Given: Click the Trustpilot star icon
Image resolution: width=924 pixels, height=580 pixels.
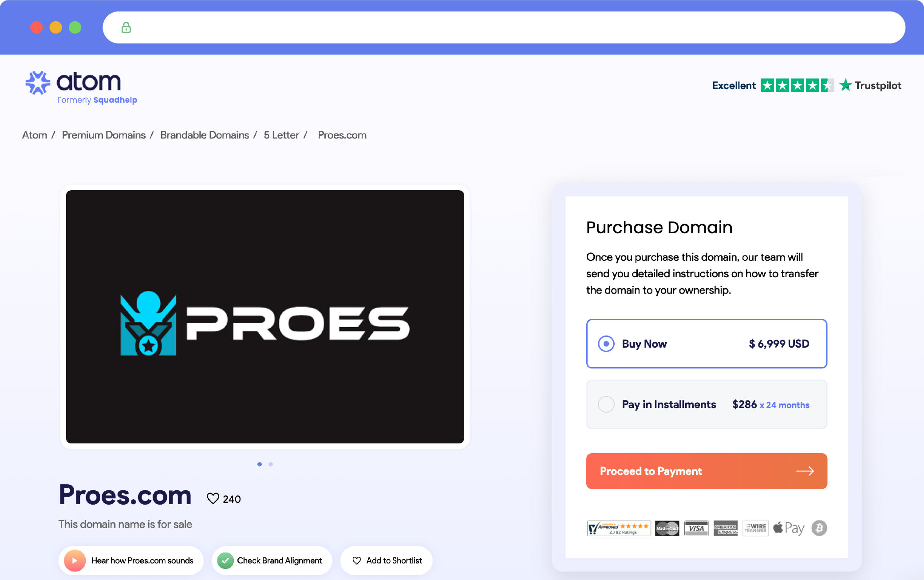Looking at the screenshot, I should (847, 85).
